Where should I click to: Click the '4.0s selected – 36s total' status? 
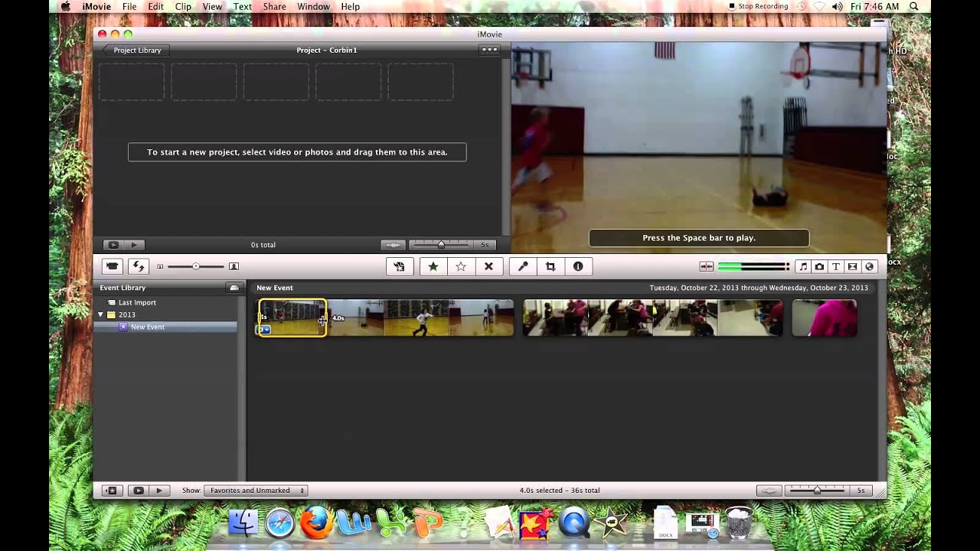point(560,491)
